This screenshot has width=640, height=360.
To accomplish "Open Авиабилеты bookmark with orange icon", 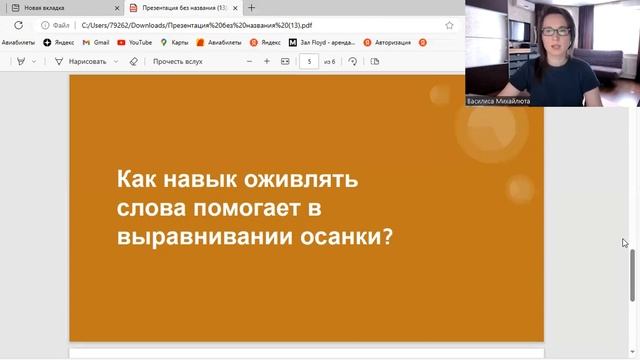I will pyautogui.click(x=219, y=42).
